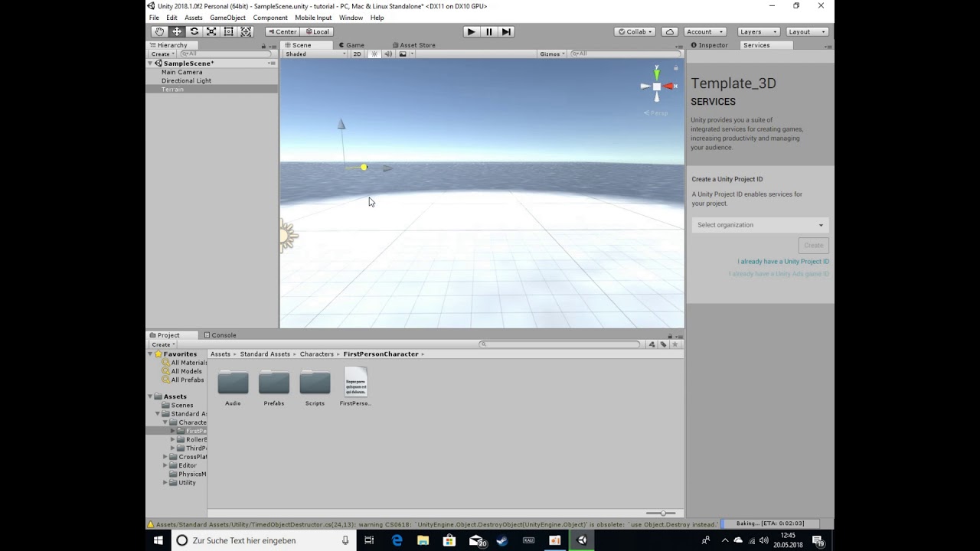Screen dimensions: 980x551
Task: Open Select organization dropdown
Action: pyautogui.click(x=760, y=225)
